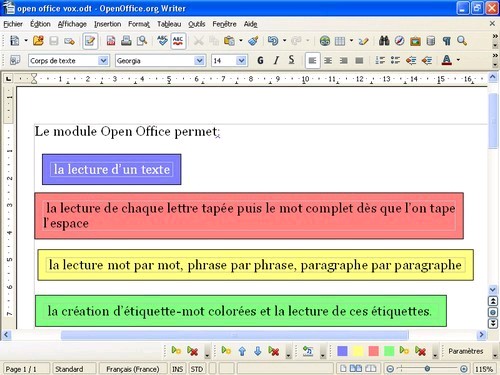500x375 pixels.
Task: Toggle Bold formatting (G)
Action: pyautogui.click(x=260, y=60)
